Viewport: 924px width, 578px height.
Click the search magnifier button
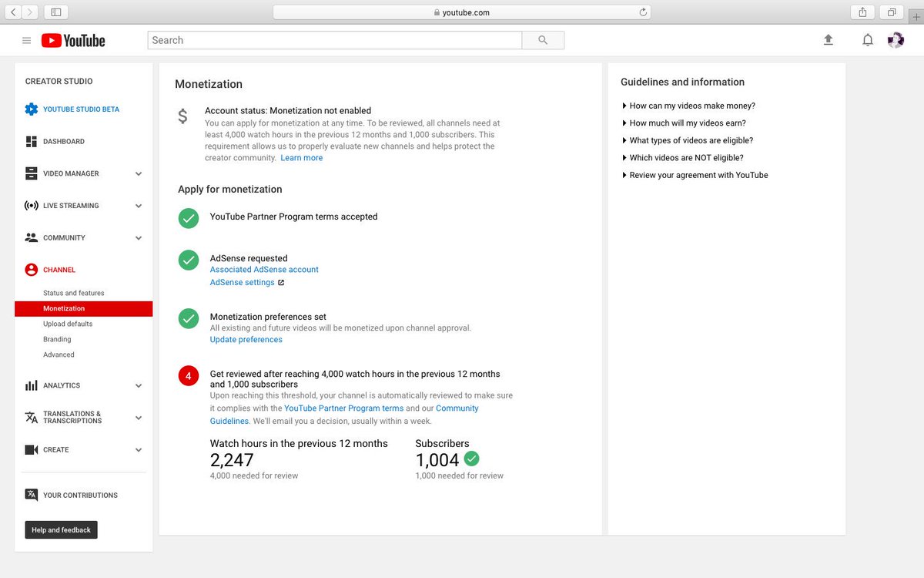pyautogui.click(x=543, y=40)
